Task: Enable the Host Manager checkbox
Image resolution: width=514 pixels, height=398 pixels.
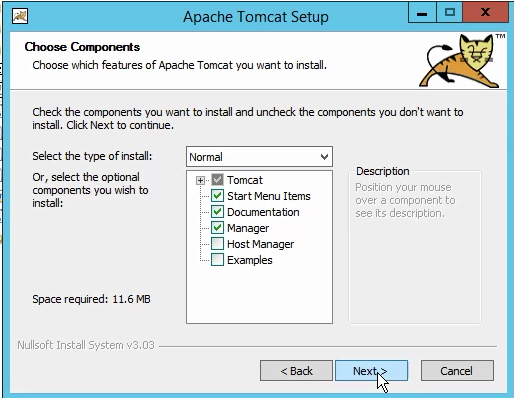Action: click(x=217, y=244)
